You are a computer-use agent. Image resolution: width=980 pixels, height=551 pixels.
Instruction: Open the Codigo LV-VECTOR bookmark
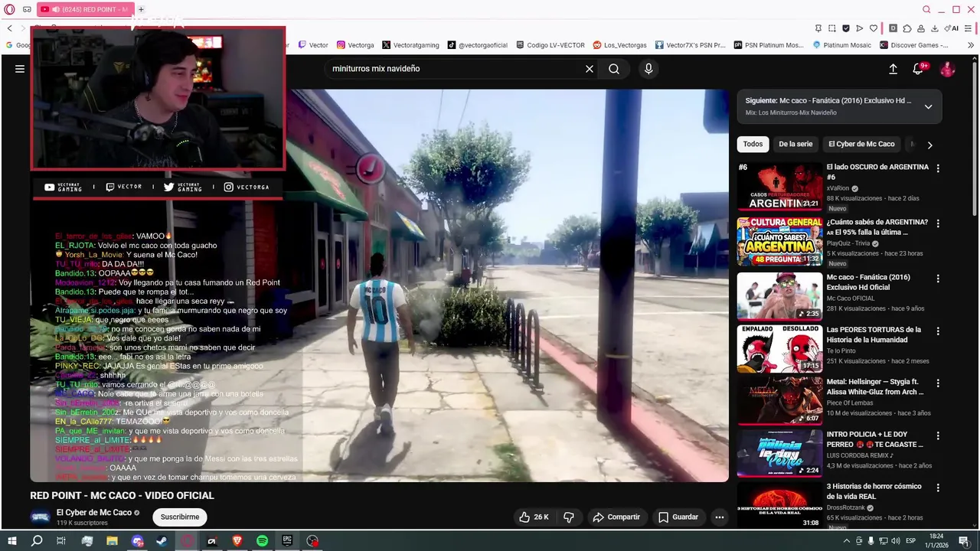pyautogui.click(x=550, y=45)
